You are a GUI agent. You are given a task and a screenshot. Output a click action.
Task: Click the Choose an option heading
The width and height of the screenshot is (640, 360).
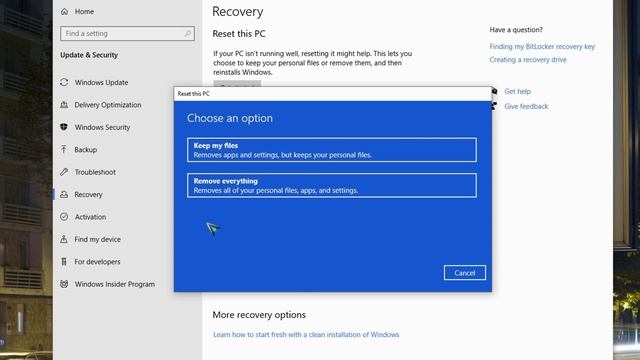[x=230, y=118]
